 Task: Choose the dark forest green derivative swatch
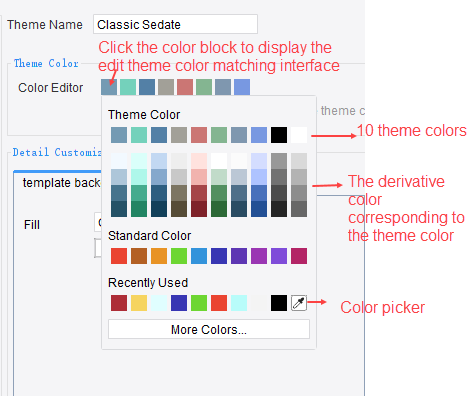tap(219, 209)
